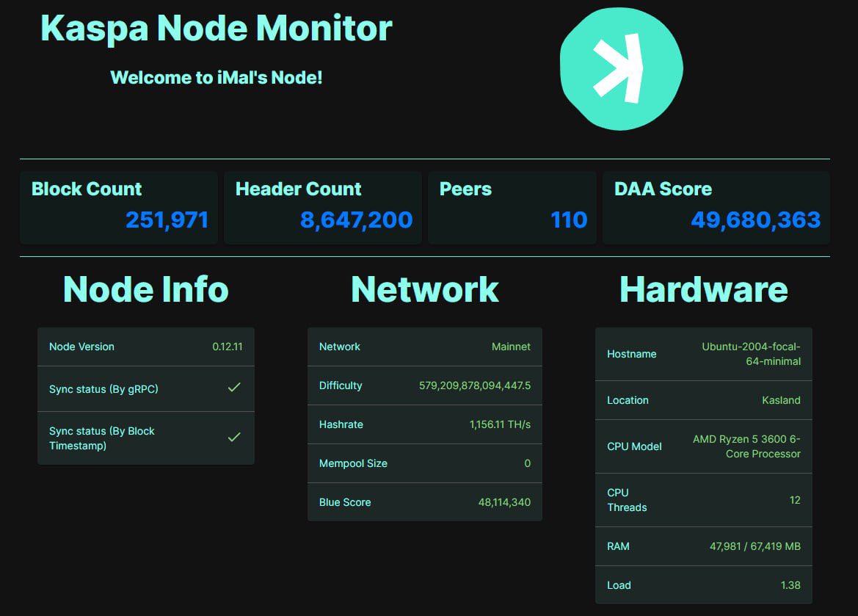Image resolution: width=858 pixels, height=616 pixels.
Task: Click the Kaspa logo icon
Action: pos(621,67)
